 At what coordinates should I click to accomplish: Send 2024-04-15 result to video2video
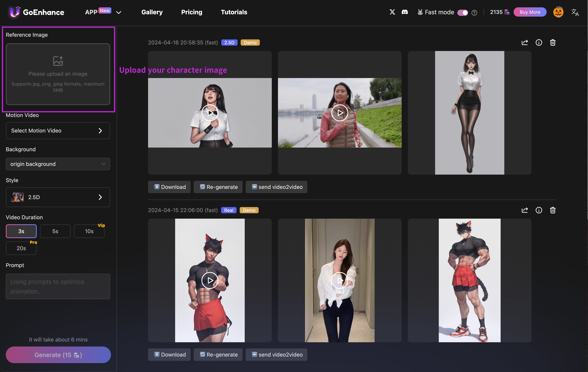[x=276, y=354]
